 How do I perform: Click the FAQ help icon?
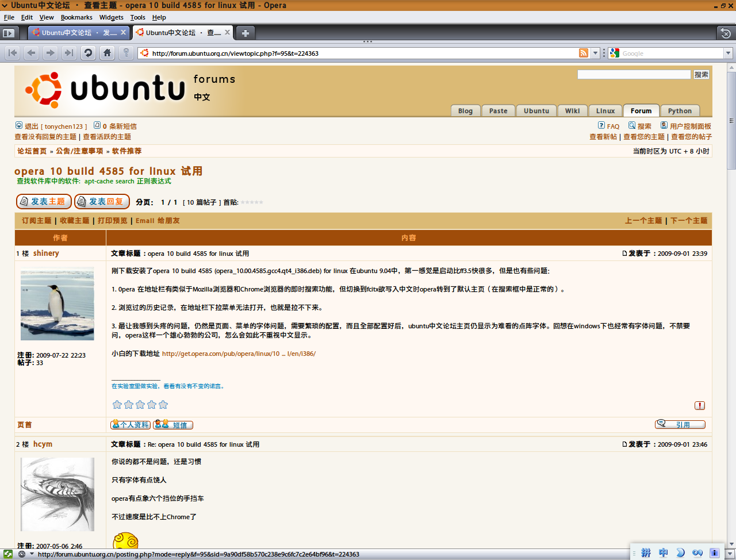point(601,125)
